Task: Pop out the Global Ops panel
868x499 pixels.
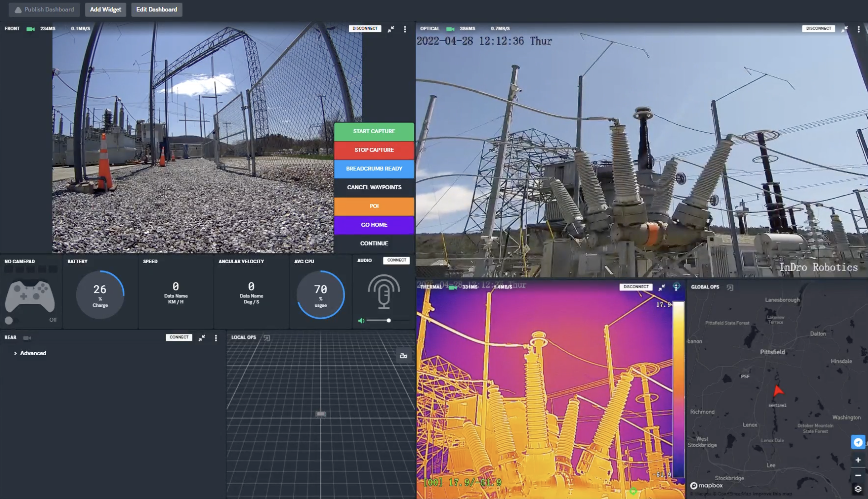Action: click(x=730, y=287)
